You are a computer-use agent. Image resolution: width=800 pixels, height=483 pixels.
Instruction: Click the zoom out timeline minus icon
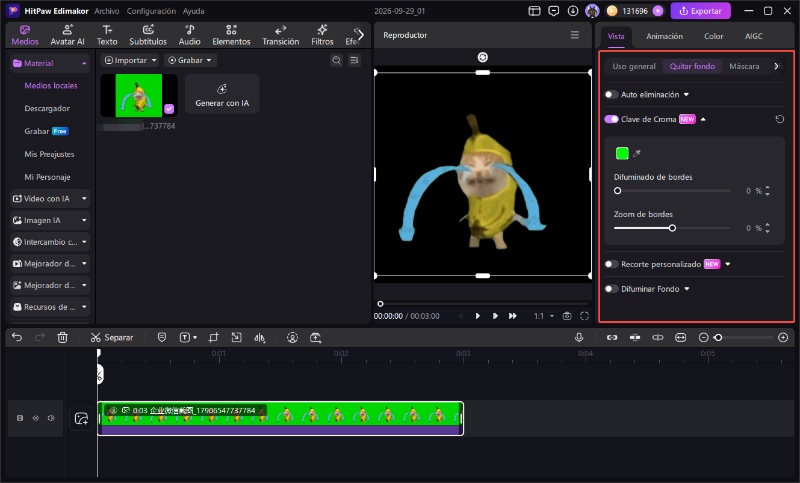[x=704, y=337]
